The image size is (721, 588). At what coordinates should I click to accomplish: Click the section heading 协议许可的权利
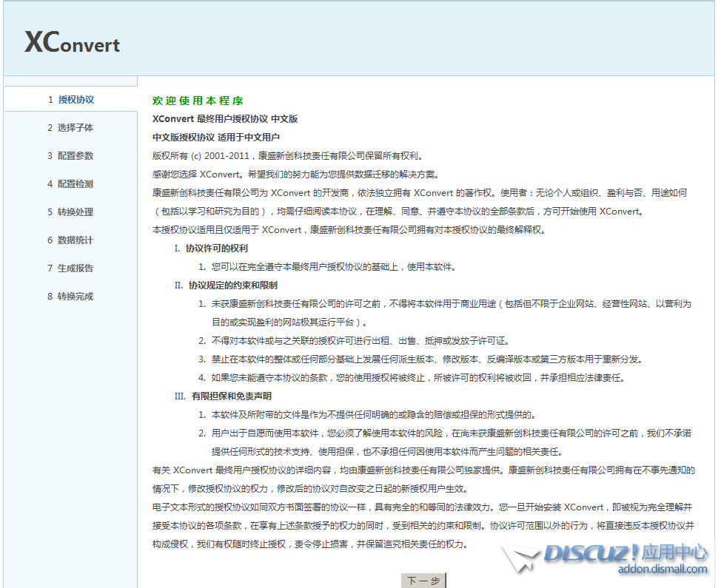pyautogui.click(x=217, y=249)
